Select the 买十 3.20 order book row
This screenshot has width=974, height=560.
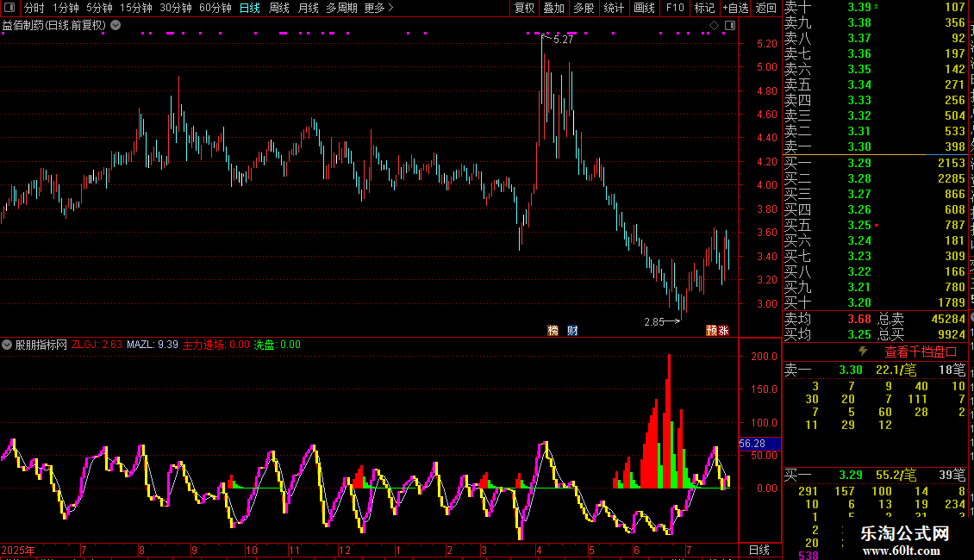tap(875, 302)
